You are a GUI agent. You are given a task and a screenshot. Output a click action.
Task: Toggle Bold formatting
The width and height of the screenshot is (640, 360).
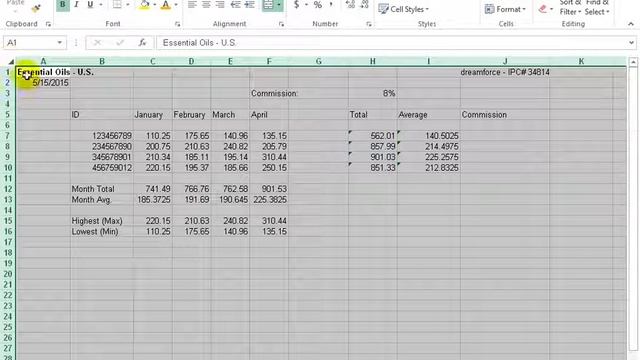(62, 4)
